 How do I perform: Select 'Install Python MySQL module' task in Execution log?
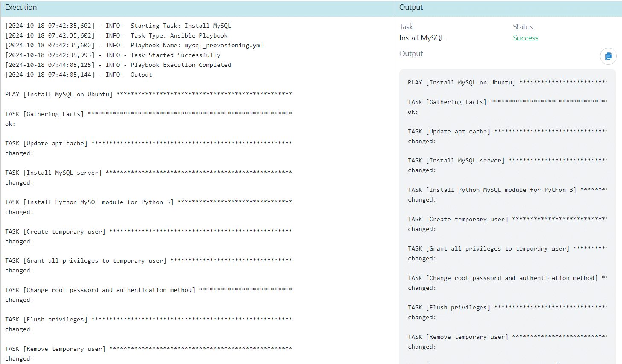[148, 202]
